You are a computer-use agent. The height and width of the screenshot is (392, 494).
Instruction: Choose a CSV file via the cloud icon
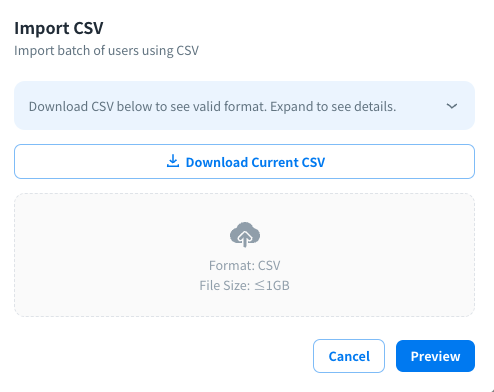245,234
